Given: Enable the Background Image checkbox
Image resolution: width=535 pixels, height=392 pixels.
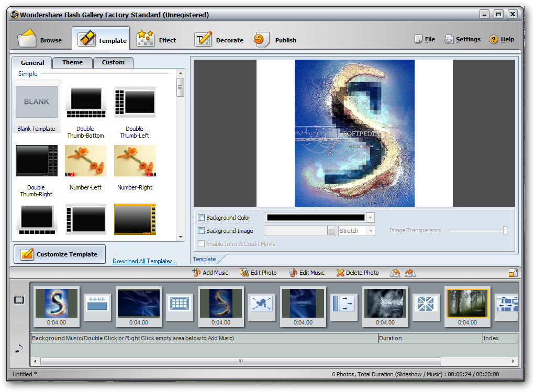Looking at the screenshot, I should [202, 231].
